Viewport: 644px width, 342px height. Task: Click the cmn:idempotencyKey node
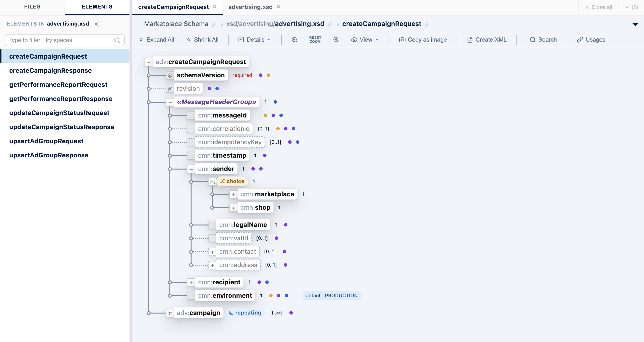[230, 142]
